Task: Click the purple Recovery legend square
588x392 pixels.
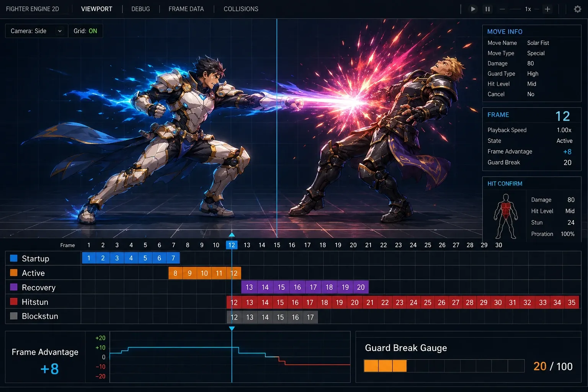Action: (x=14, y=287)
